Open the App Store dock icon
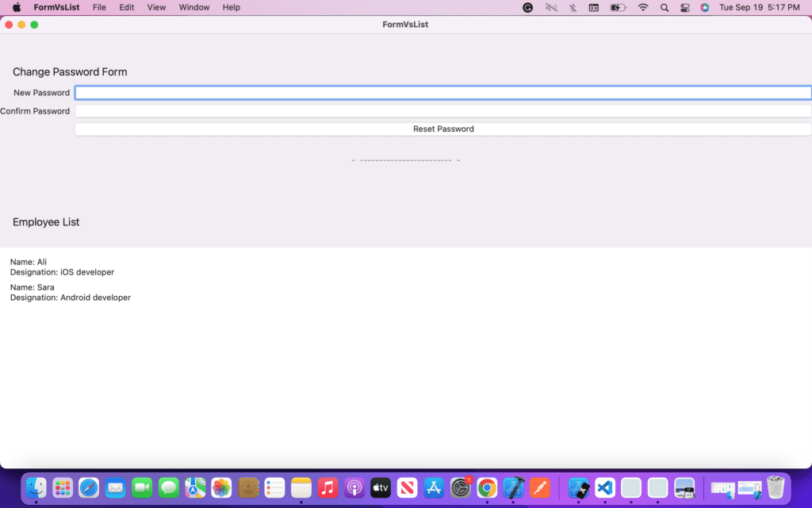The width and height of the screenshot is (812, 508). [434, 487]
